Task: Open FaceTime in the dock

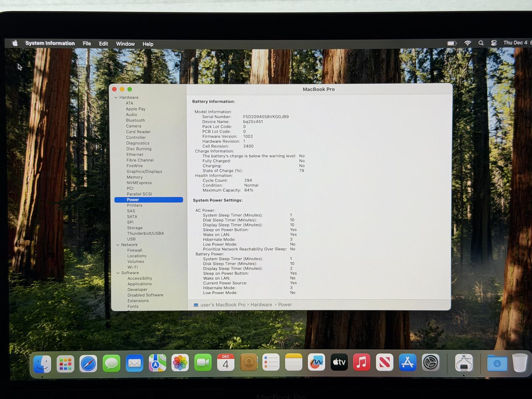Action: point(203,363)
